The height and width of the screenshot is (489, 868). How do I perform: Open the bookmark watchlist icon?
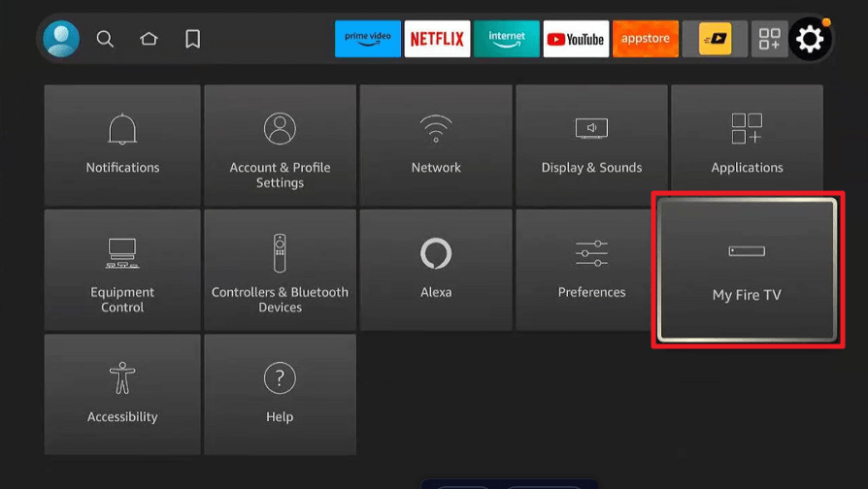(x=192, y=39)
